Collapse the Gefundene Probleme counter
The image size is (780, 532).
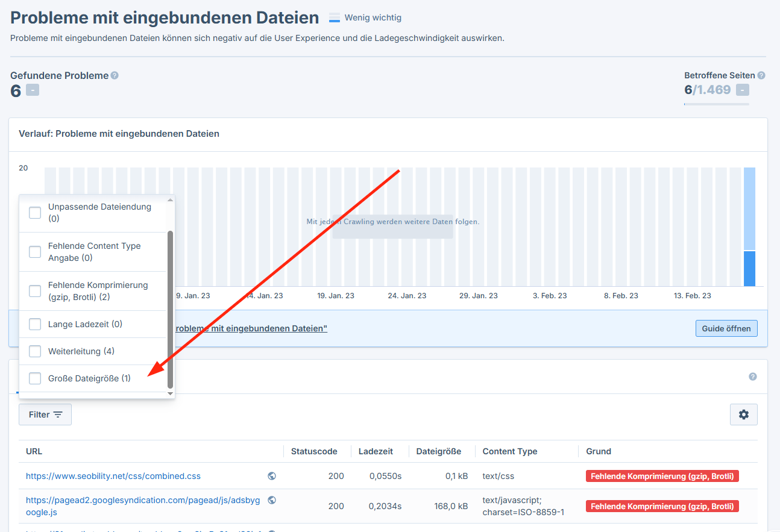(31, 89)
